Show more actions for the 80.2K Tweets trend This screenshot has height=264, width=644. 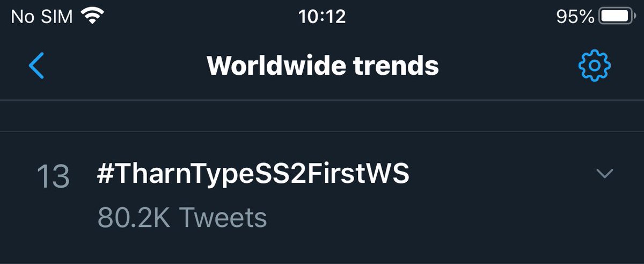pyautogui.click(x=605, y=174)
